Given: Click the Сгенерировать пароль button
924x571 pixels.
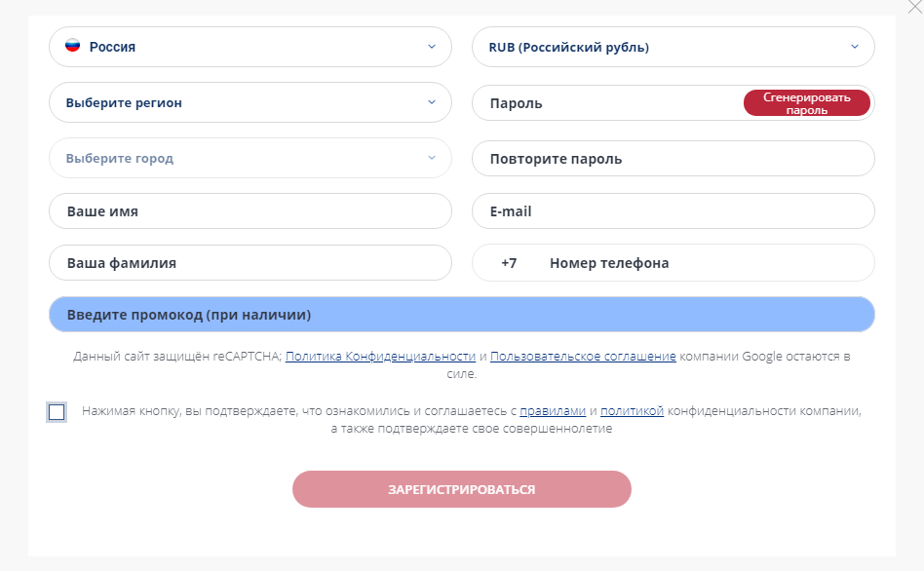Looking at the screenshot, I should (x=806, y=103).
